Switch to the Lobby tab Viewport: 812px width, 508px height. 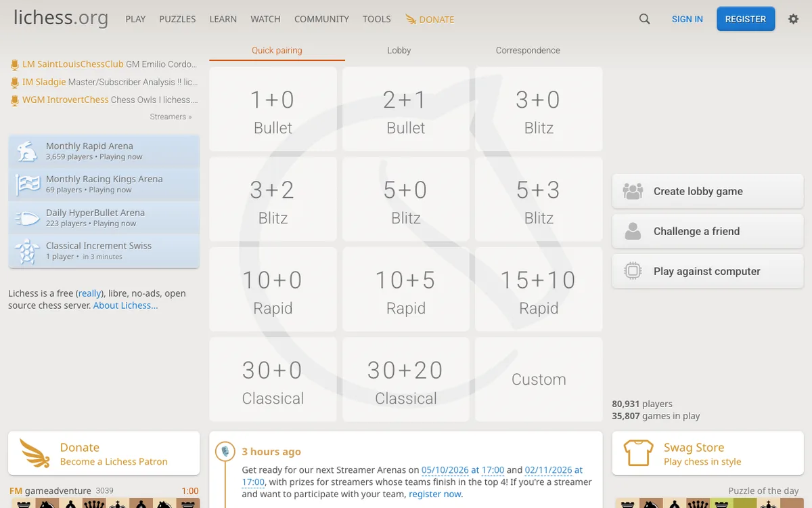click(x=399, y=50)
